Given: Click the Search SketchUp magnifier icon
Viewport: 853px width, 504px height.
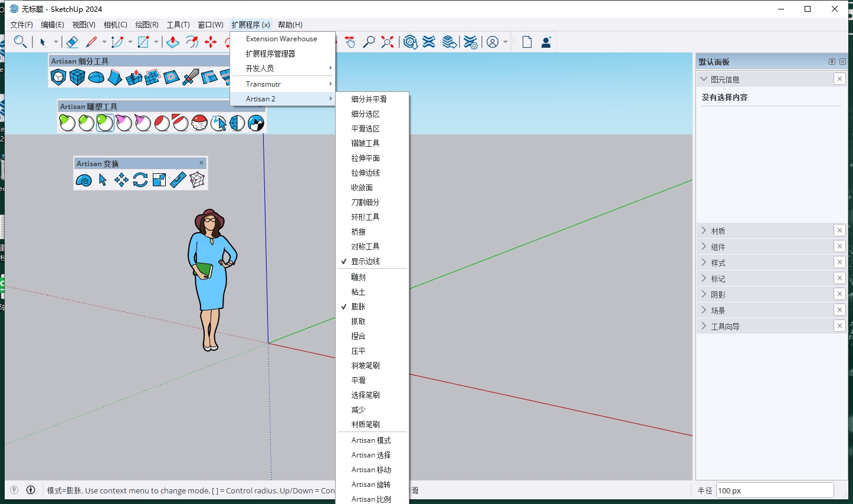Looking at the screenshot, I should (x=20, y=42).
